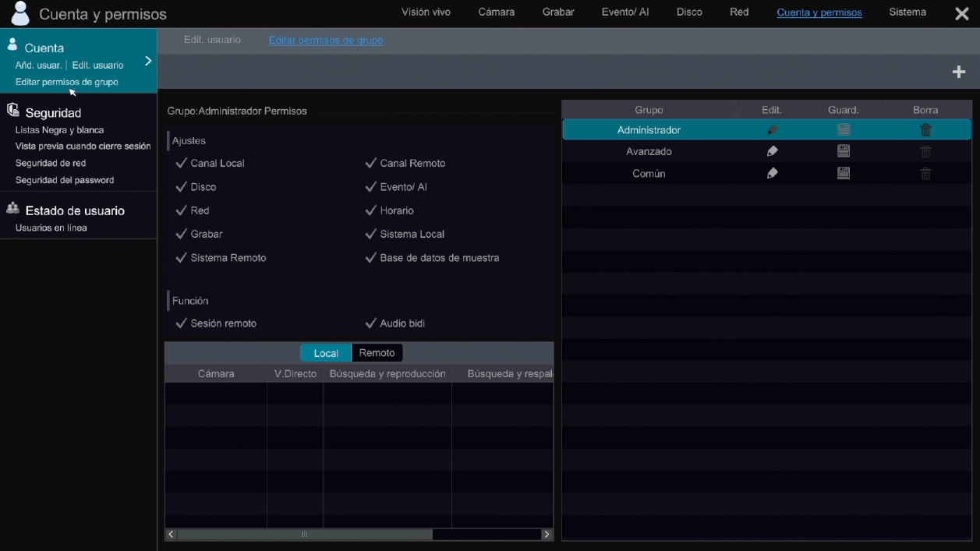
Task: Delete the Avanzado group using trash icon
Action: coord(925,151)
